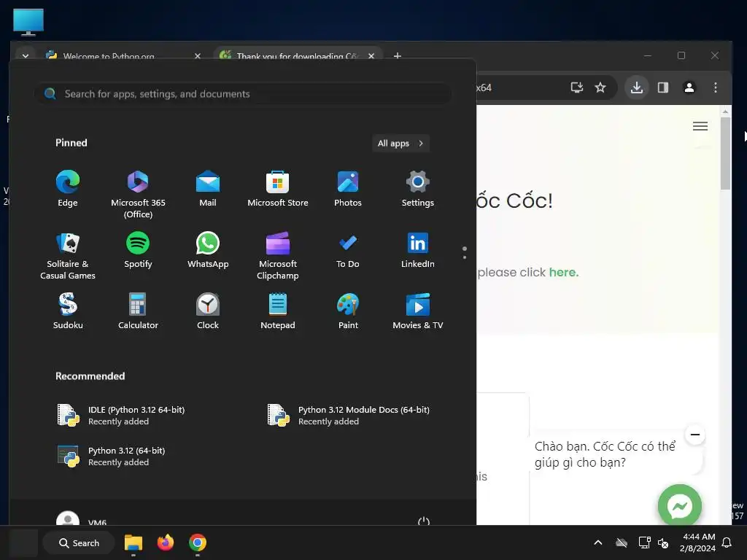
Task: Open File Explorer from taskbar
Action: (x=133, y=542)
